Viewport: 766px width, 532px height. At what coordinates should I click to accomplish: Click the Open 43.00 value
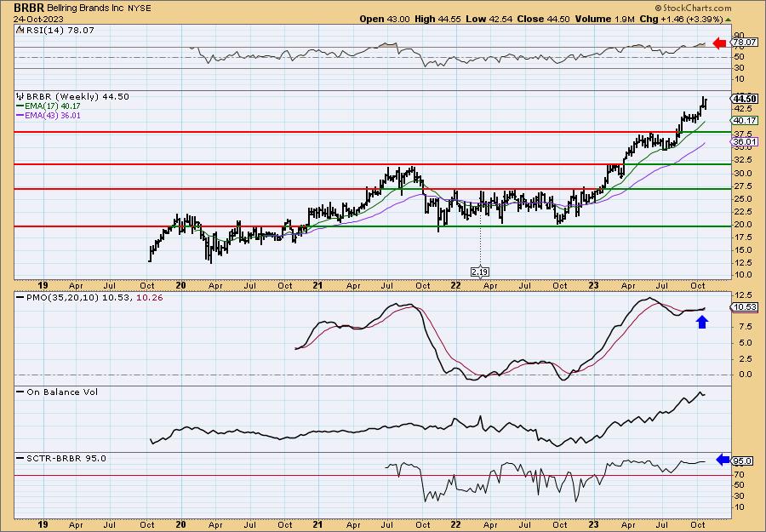coord(385,19)
